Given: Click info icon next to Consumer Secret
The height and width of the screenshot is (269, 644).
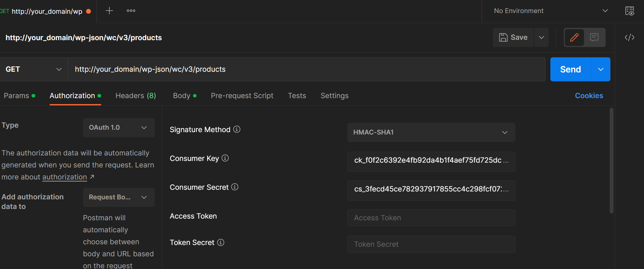Looking at the screenshot, I should click(235, 187).
